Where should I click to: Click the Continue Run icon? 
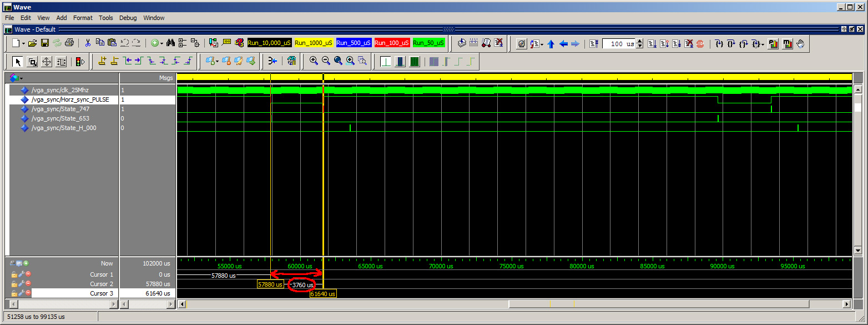pos(664,43)
